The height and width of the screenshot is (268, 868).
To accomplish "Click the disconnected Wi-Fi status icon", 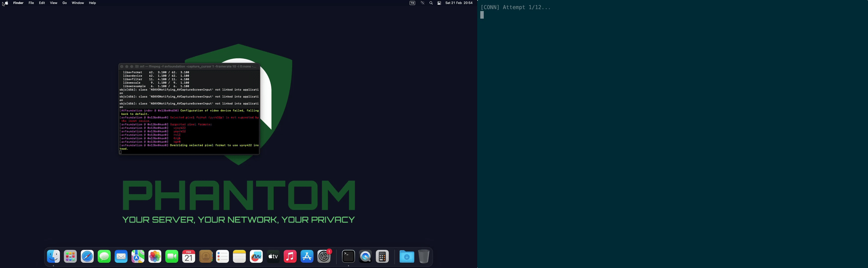I will (422, 3).
